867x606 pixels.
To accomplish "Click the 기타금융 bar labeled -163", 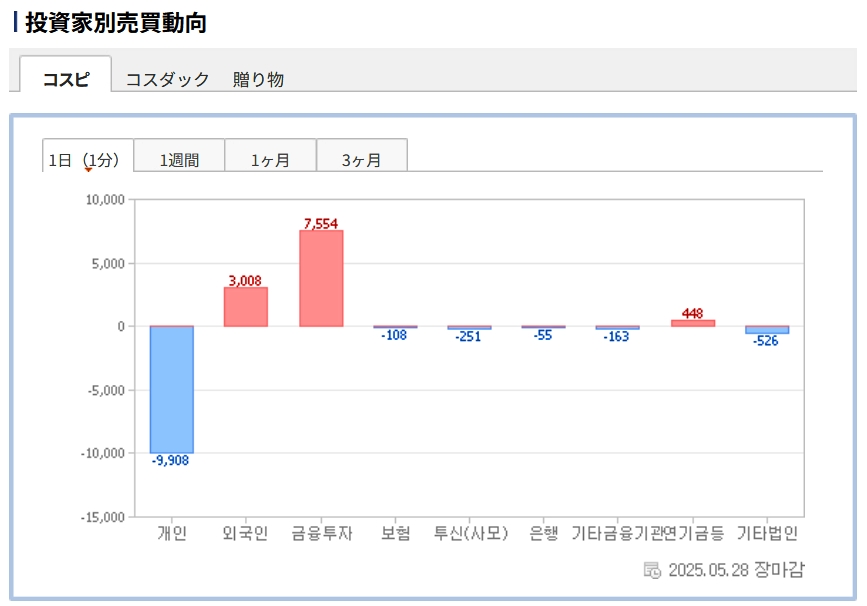I will pyautogui.click(x=618, y=328).
